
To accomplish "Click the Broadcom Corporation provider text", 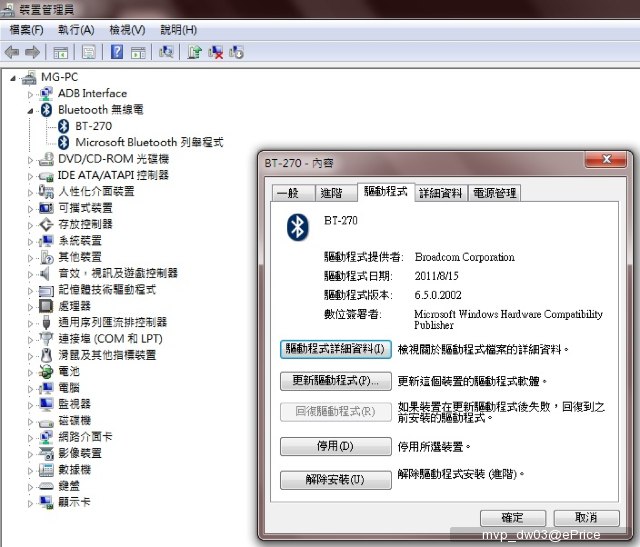I will [464, 257].
